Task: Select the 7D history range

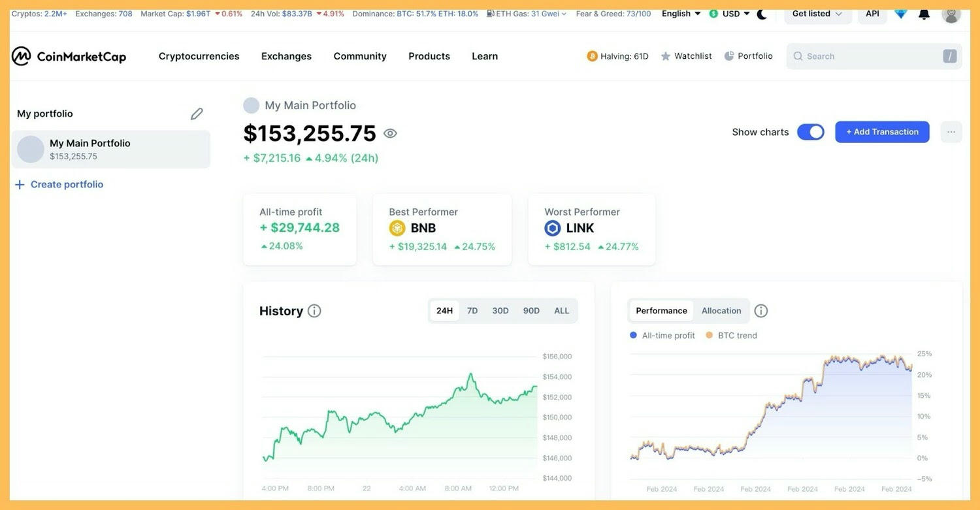Action: (472, 311)
